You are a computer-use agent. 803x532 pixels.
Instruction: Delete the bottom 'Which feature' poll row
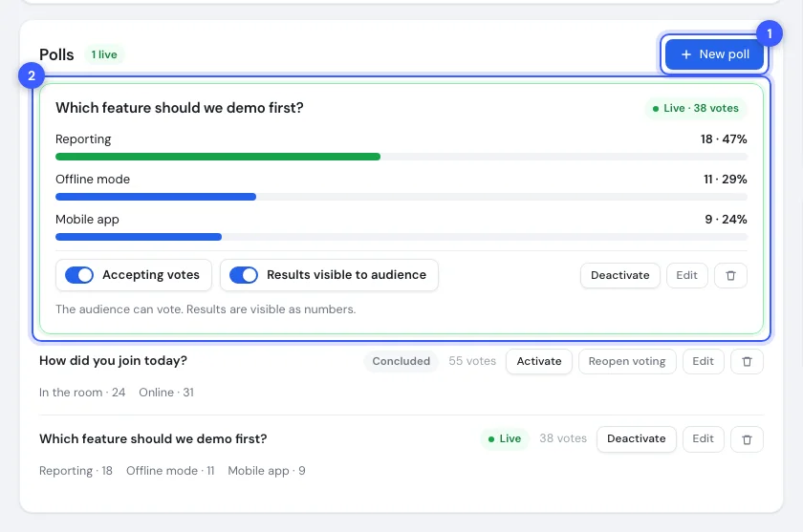(747, 439)
